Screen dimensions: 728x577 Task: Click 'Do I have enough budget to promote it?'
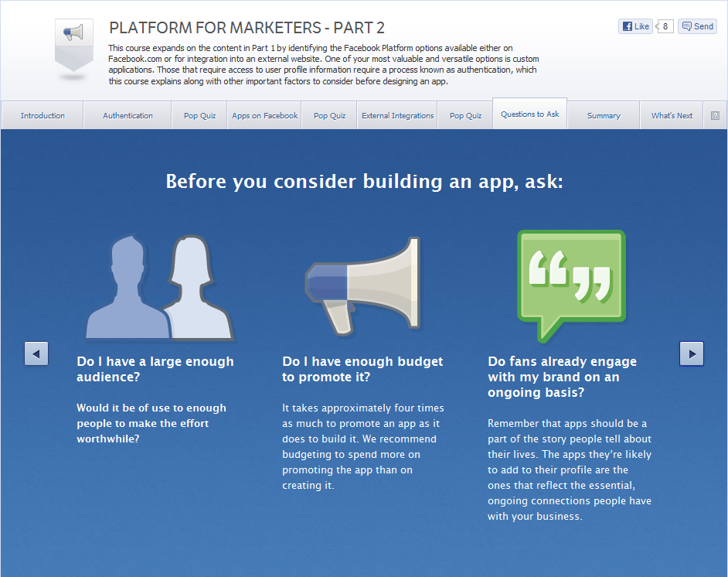coord(362,369)
